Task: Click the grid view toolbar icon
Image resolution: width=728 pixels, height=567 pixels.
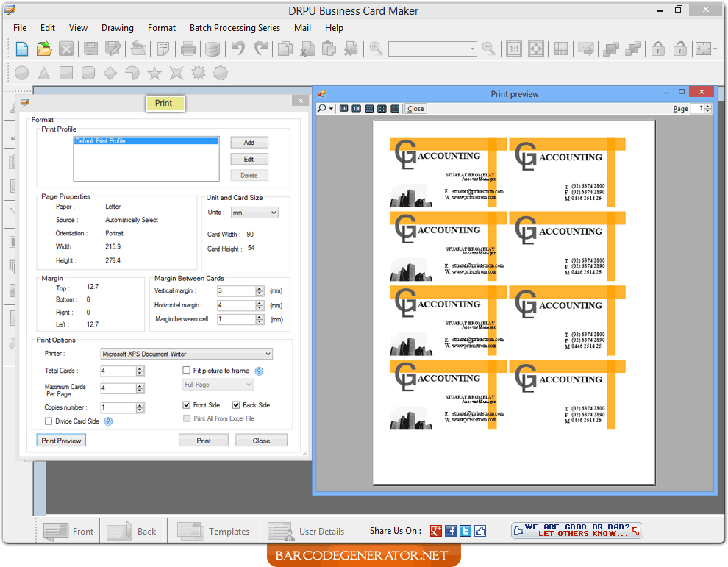Action: click(x=561, y=49)
